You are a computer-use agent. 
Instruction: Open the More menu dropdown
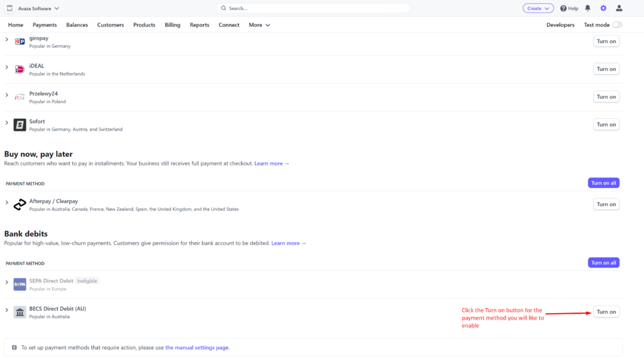pos(259,25)
